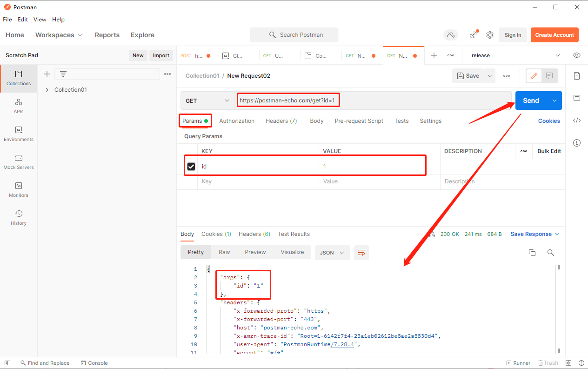Image resolution: width=588 pixels, height=369 pixels.
Task: Open comments icon in right sidebar
Action: click(577, 98)
